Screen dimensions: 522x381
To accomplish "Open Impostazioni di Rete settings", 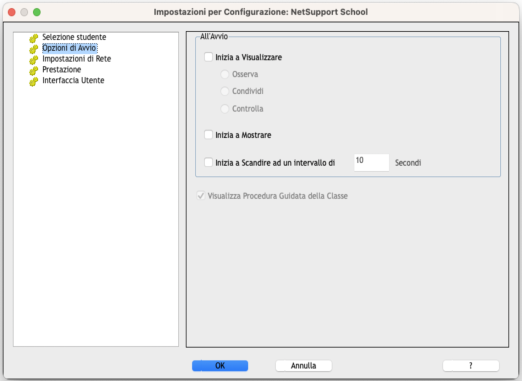I will click(x=76, y=59).
